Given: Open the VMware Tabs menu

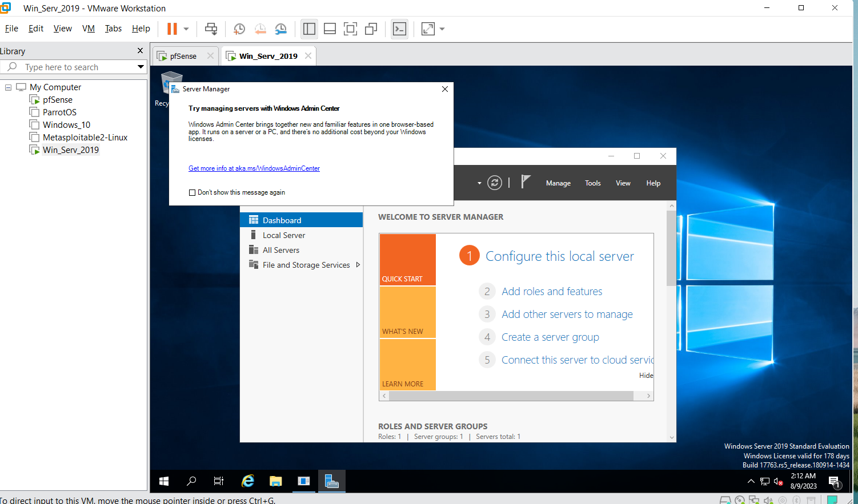Looking at the screenshot, I should pos(113,29).
